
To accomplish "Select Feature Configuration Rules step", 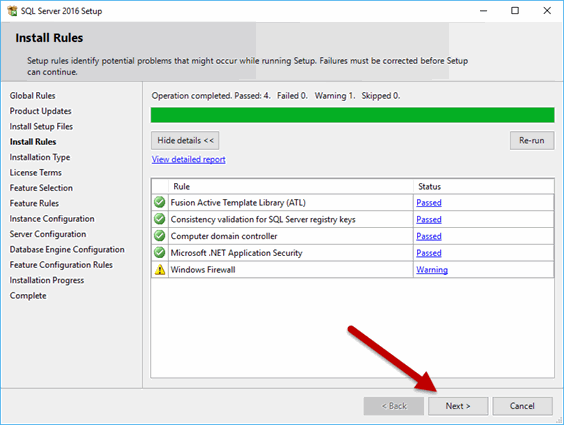I will coord(61,265).
